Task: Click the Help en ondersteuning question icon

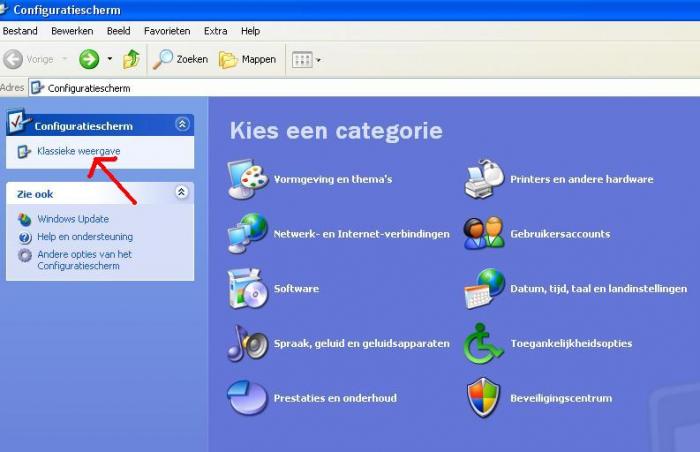Action: point(25,237)
